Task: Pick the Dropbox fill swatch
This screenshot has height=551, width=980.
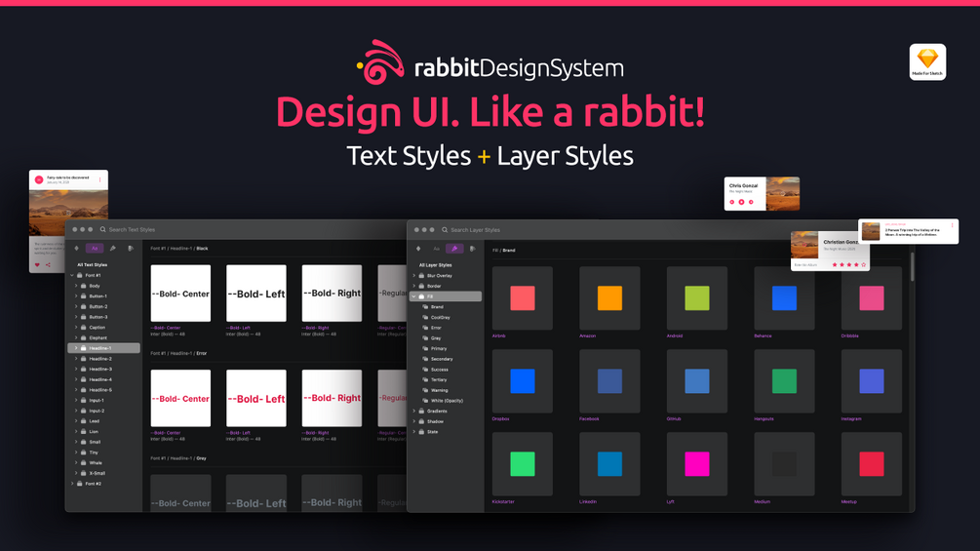Action: (x=523, y=381)
